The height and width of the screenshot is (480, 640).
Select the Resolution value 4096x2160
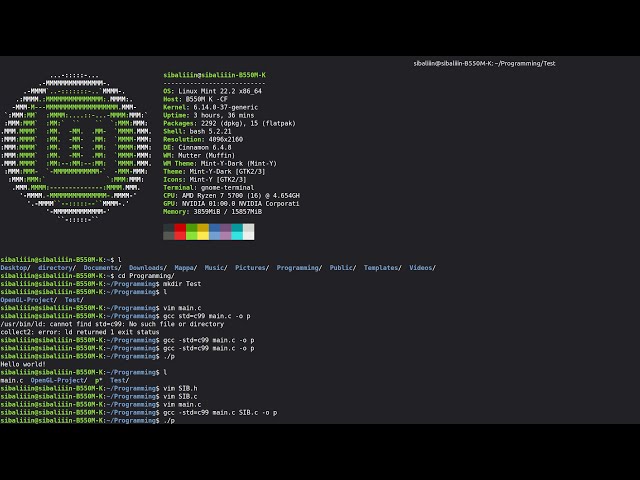(x=226, y=139)
